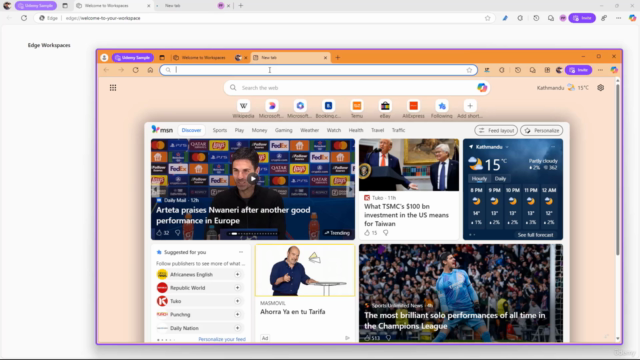Expand Kathmandu location dropdown in weather card
Image resolution: width=640 pixels, height=360 pixels.
(x=507, y=147)
